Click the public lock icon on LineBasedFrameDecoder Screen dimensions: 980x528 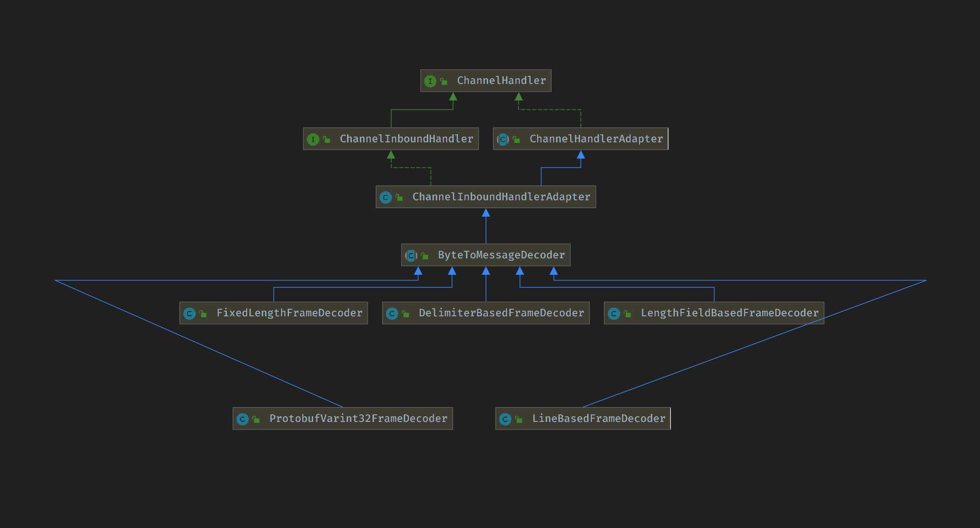click(518, 420)
